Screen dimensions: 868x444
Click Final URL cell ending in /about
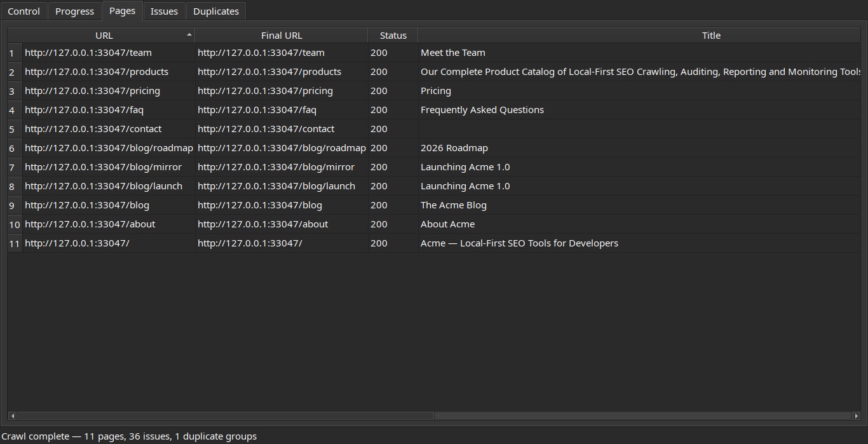coord(281,224)
